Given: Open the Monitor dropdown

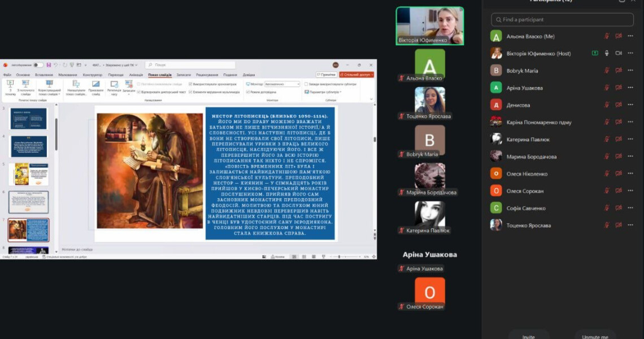Looking at the screenshot, I should pyautogui.click(x=282, y=84).
